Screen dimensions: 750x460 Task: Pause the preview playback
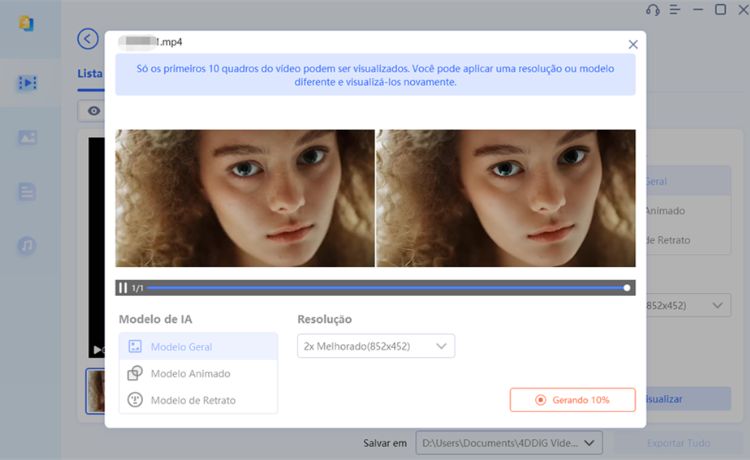123,288
